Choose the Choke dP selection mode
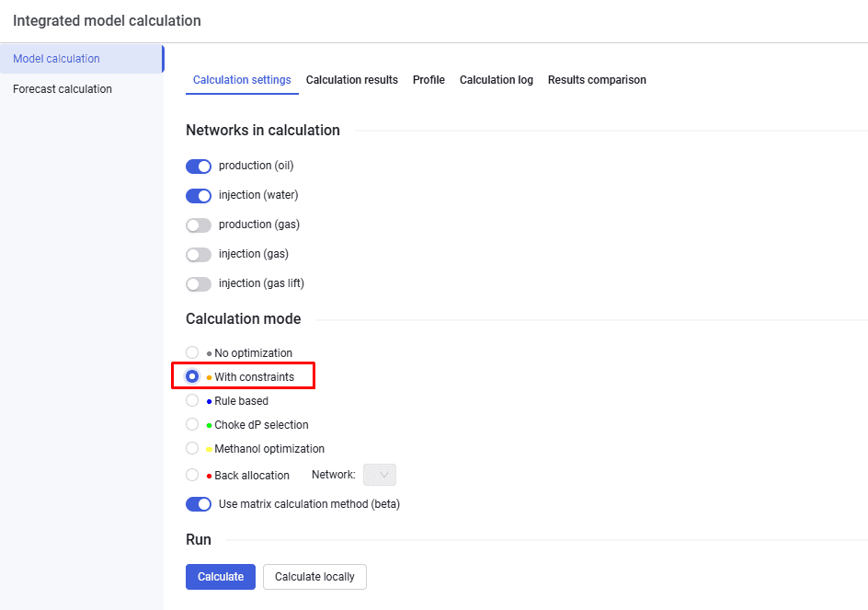This screenshot has width=868, height=610. pyautogui.click(x=192, y=424)
